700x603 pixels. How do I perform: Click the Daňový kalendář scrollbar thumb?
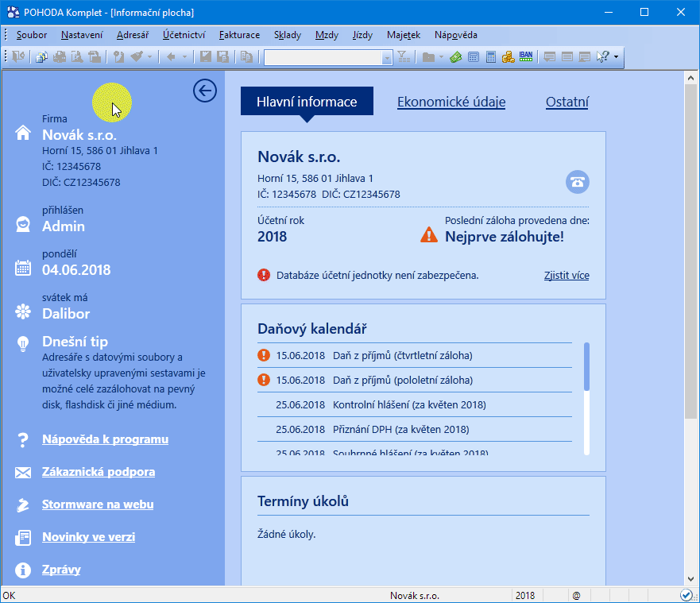click(586, 366)
